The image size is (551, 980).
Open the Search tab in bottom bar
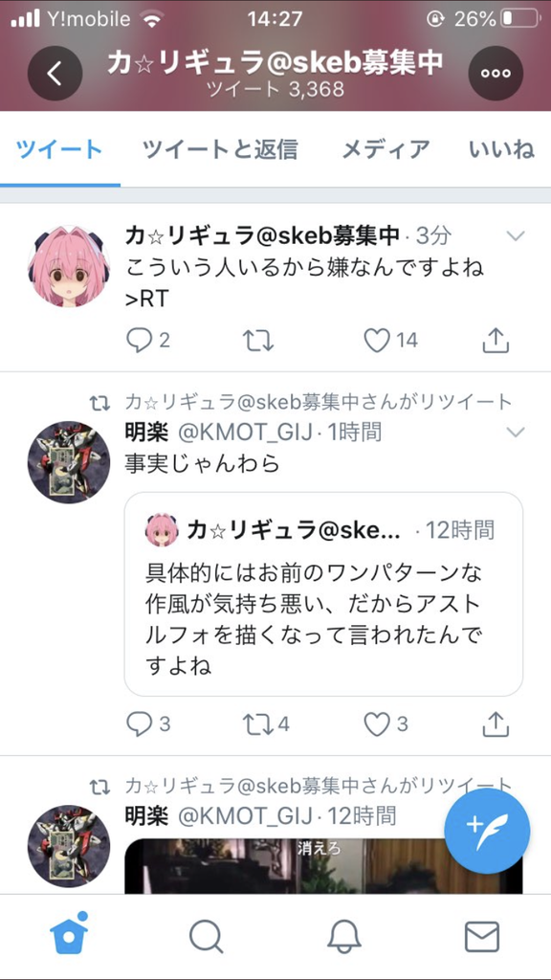[207, 937]
